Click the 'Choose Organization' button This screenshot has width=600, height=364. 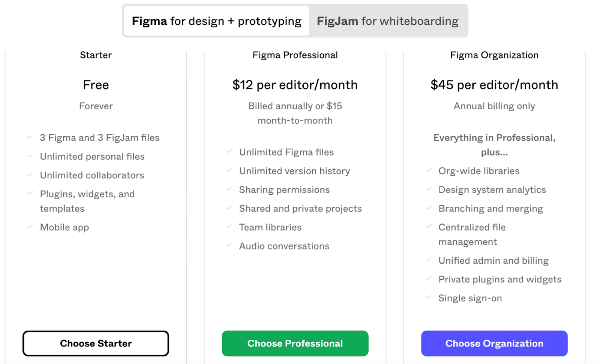(x=494, y=343)
